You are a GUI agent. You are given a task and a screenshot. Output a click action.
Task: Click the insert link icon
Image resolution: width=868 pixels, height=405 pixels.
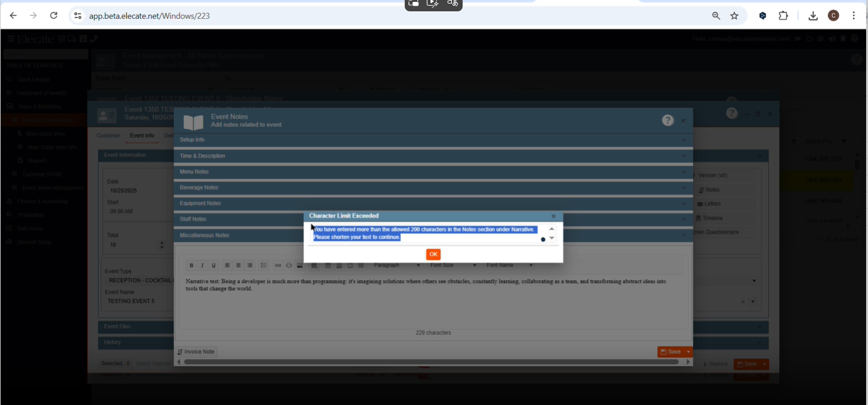278,265
